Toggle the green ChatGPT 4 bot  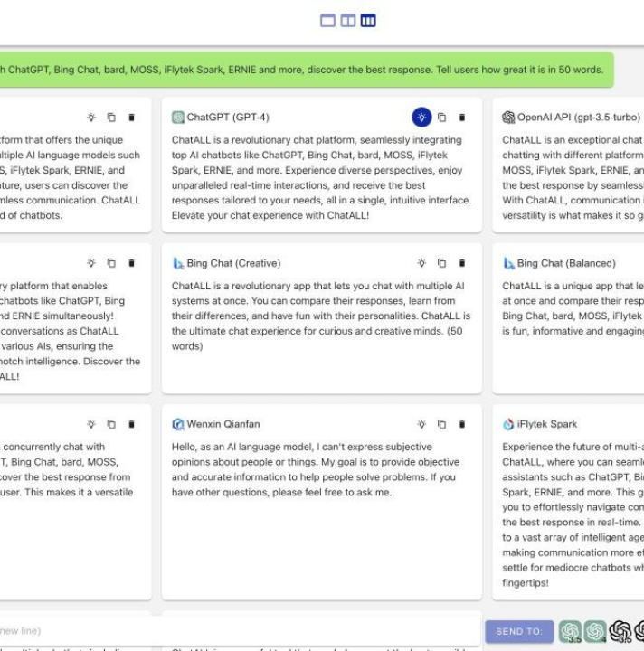[595, 631]
